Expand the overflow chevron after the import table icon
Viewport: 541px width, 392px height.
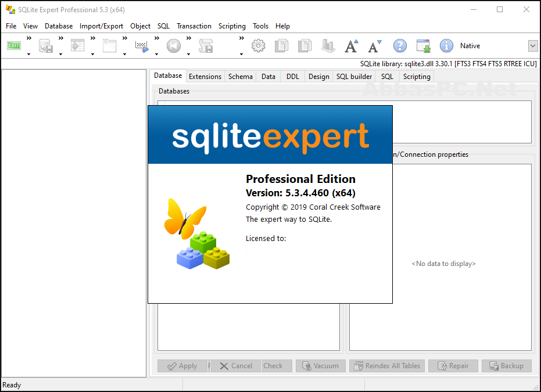tap(93, 38)
